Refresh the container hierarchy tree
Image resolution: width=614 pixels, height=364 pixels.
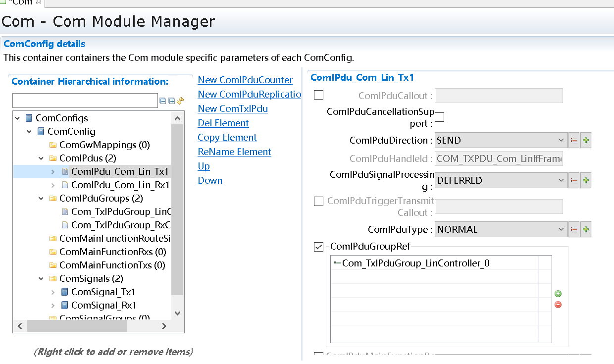click(180, 101)
